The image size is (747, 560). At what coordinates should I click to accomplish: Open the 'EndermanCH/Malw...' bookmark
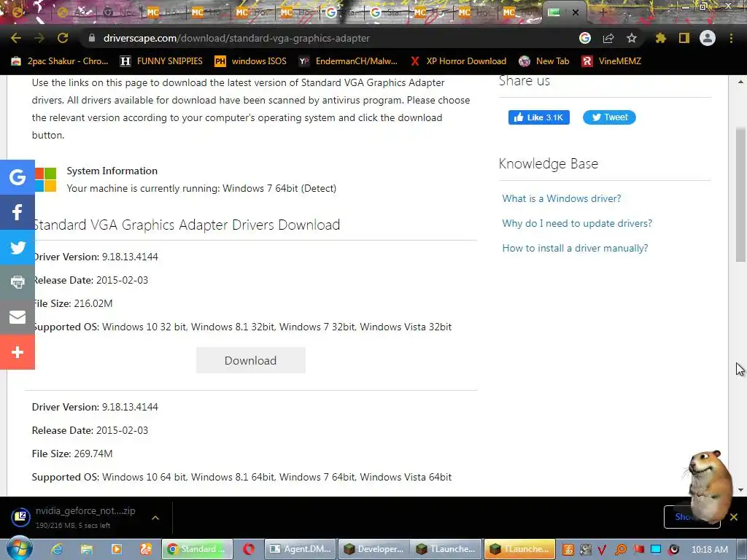pyautogui.click(x=348, y=61)
